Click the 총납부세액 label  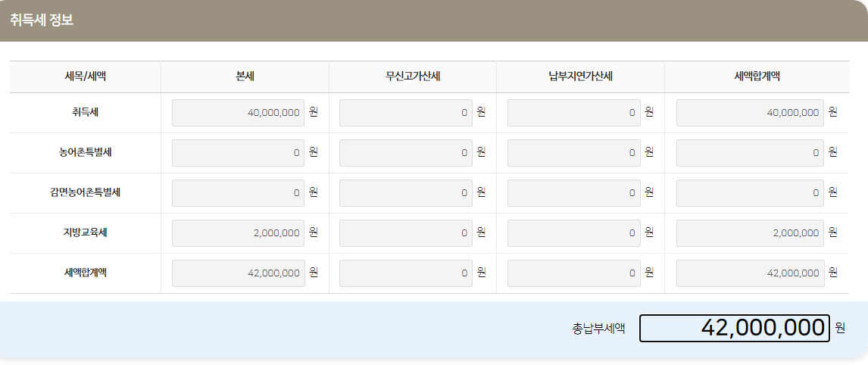pos(598,329)
